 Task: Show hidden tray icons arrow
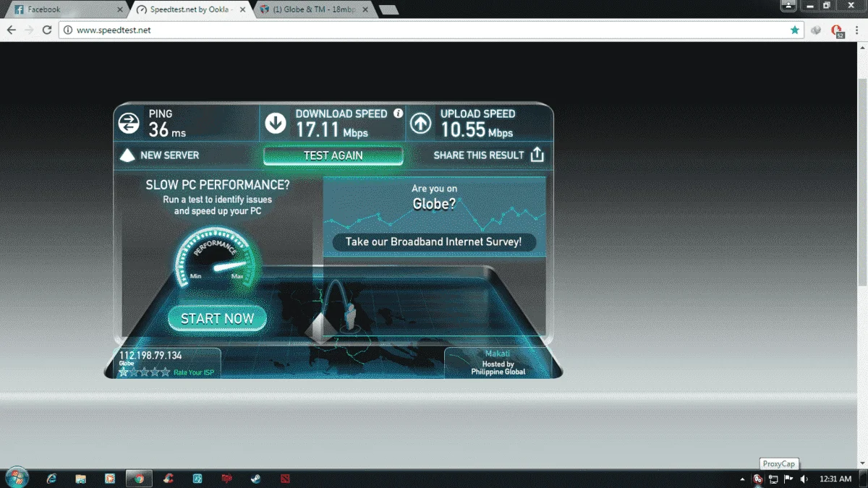tap(743, 479)
